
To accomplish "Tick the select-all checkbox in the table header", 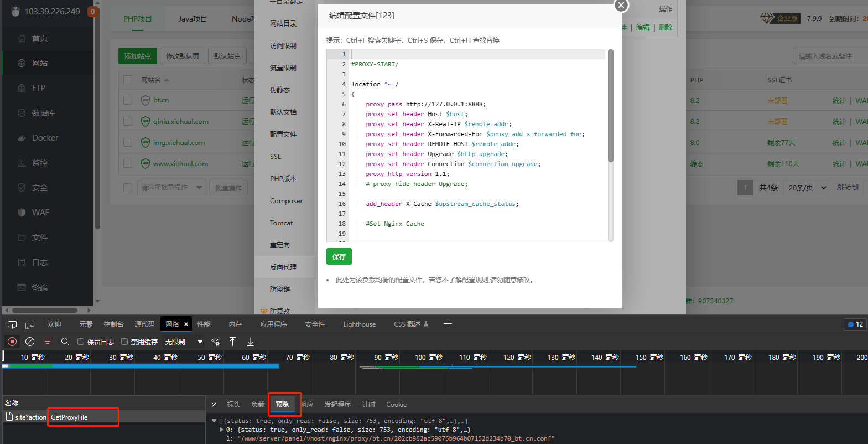I will (x=128, y=80).
